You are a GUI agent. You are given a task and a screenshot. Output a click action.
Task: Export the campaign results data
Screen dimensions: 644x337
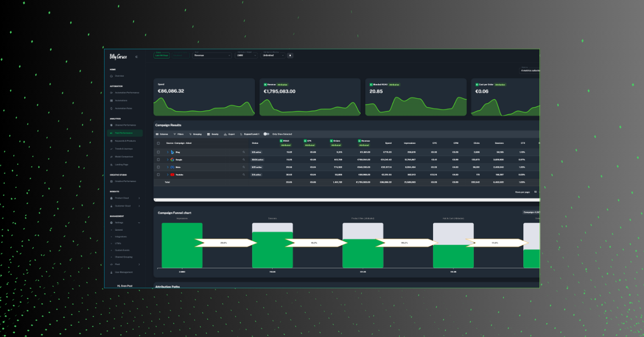point(229,134)
